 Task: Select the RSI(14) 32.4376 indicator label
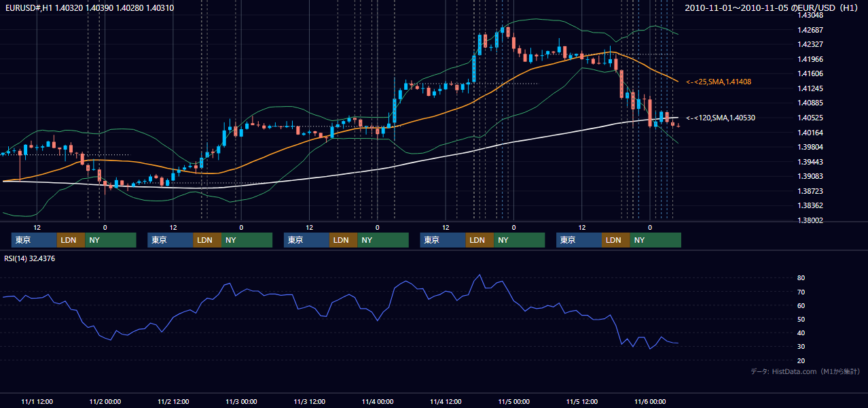[x=30, y=258]
